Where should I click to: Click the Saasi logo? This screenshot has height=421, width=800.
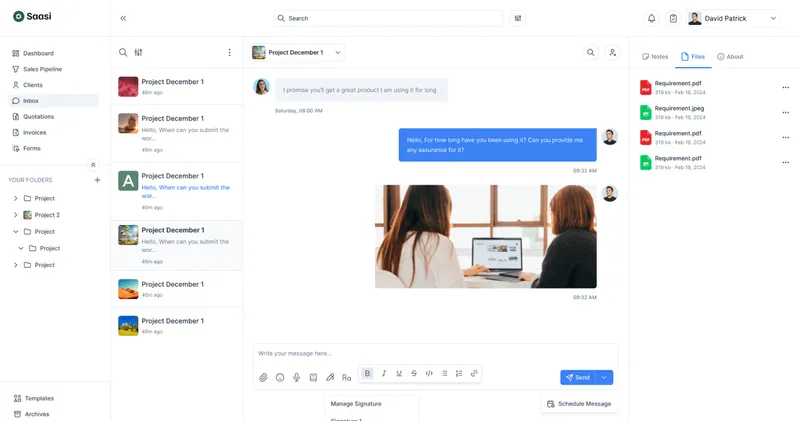point(32,16)
